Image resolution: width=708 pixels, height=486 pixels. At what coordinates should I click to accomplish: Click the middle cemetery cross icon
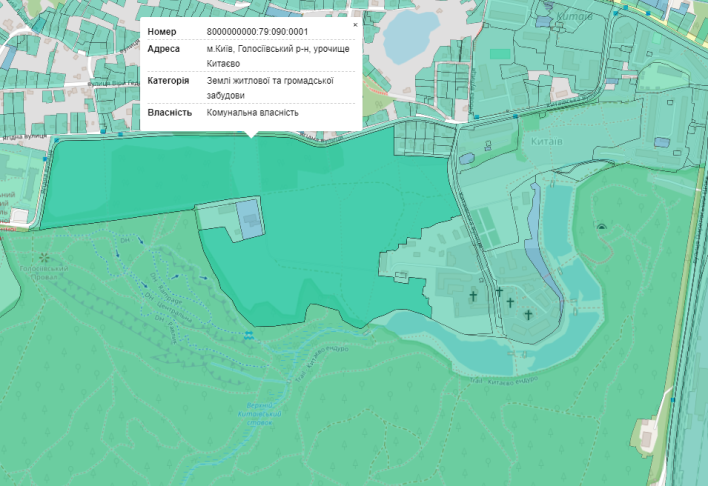(x=499, y=292)
